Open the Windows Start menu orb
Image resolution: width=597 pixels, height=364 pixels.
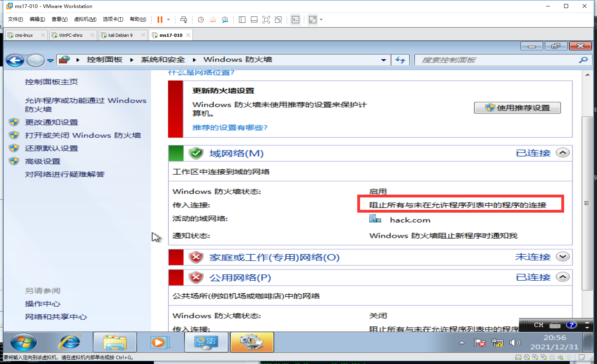coord(23,342)
